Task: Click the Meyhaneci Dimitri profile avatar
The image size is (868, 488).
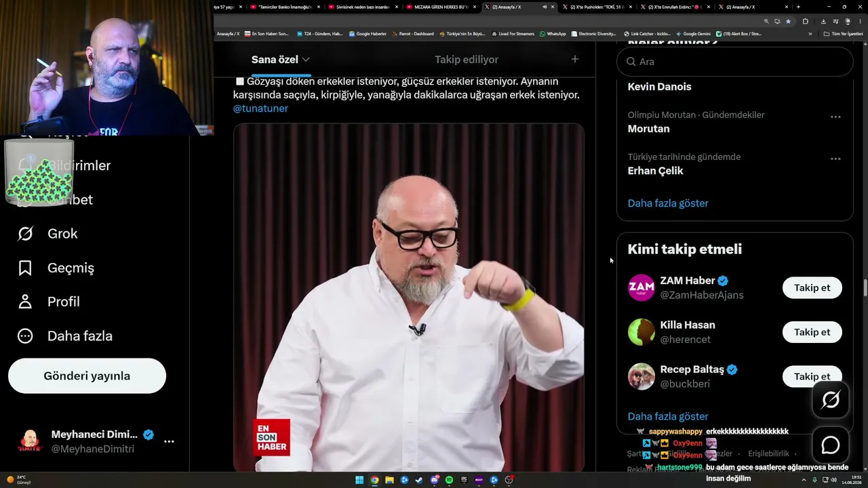Action: tap(29, 441)
